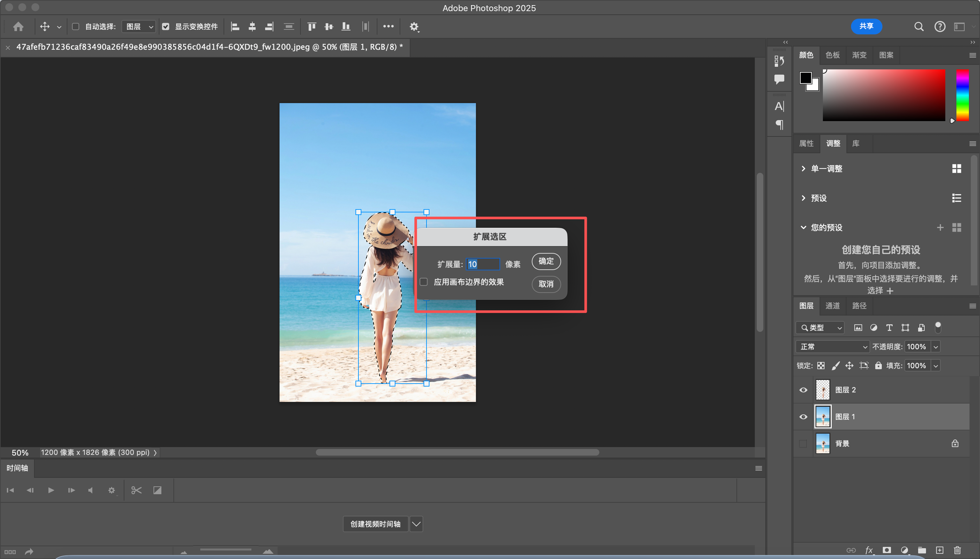Viewport: 980px width, 559px height.
Task: Click the delete layer trash icon
Action: pos(957,550)
